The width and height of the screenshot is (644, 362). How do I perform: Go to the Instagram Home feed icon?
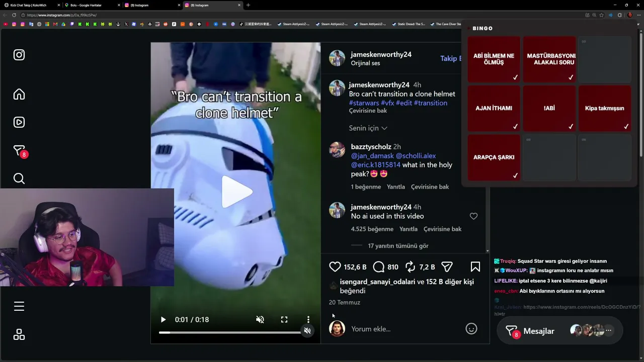pos(19,94)
